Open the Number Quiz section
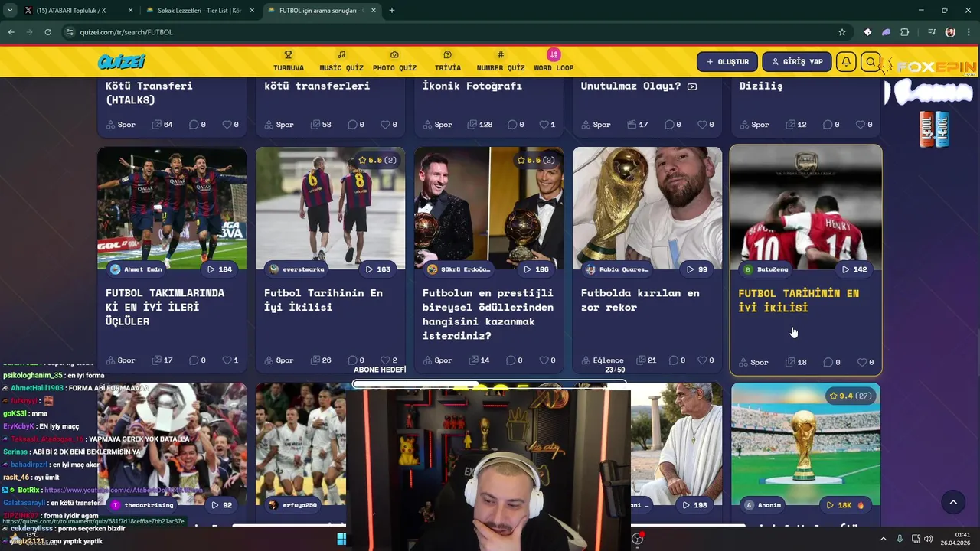980x551 pixels. pyautogui.click(x=501, y=61)
